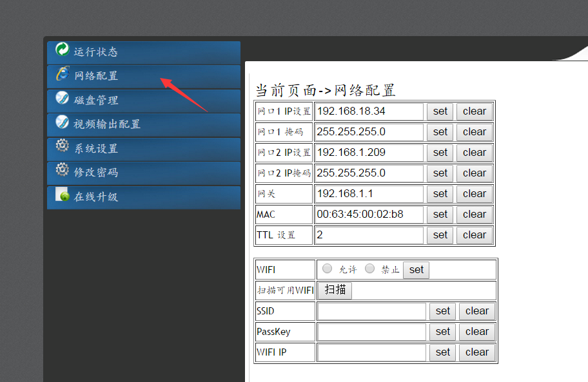Click set for 网口1 IP设置

[440, 111]
